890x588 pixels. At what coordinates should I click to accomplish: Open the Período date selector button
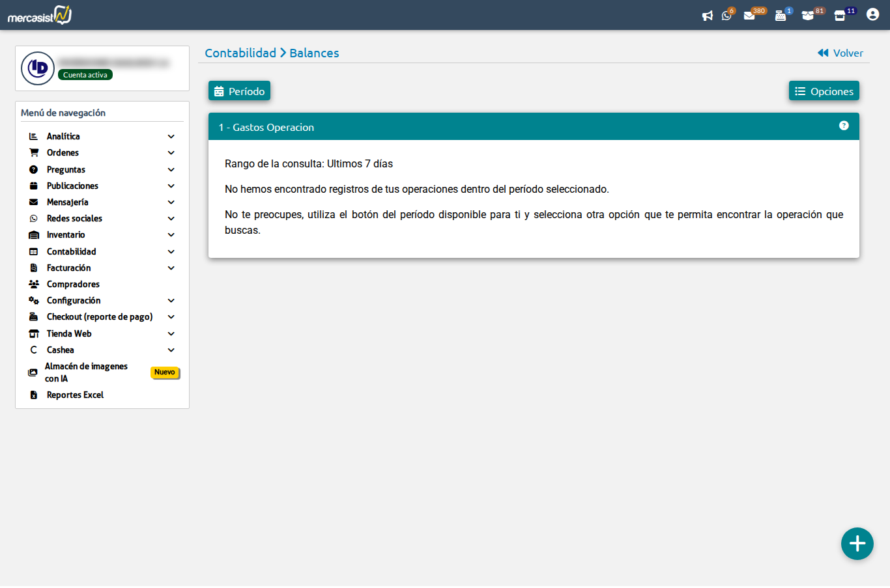239,91
